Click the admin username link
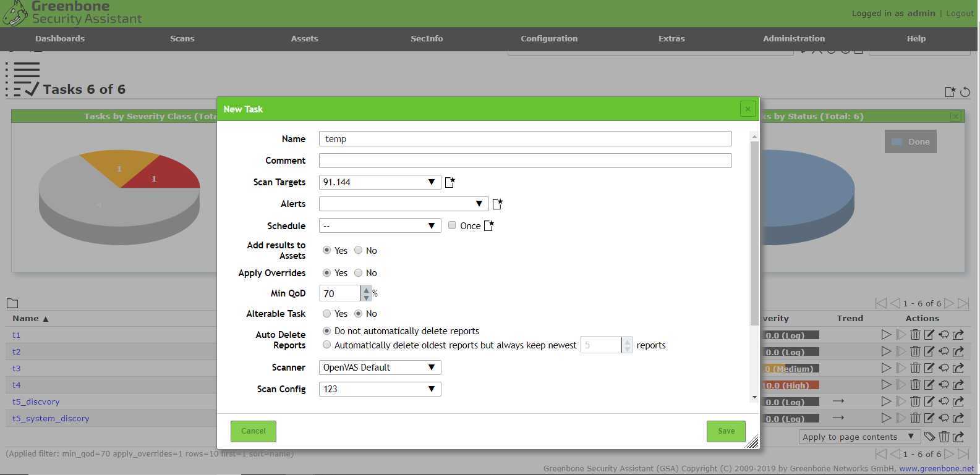 click(x=921, y=13)
